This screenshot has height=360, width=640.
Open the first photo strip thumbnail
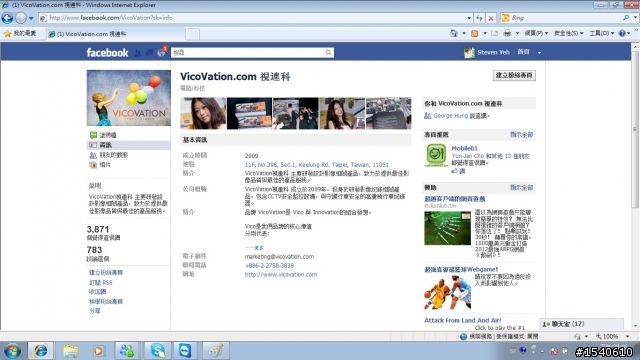tap(203, 113)
